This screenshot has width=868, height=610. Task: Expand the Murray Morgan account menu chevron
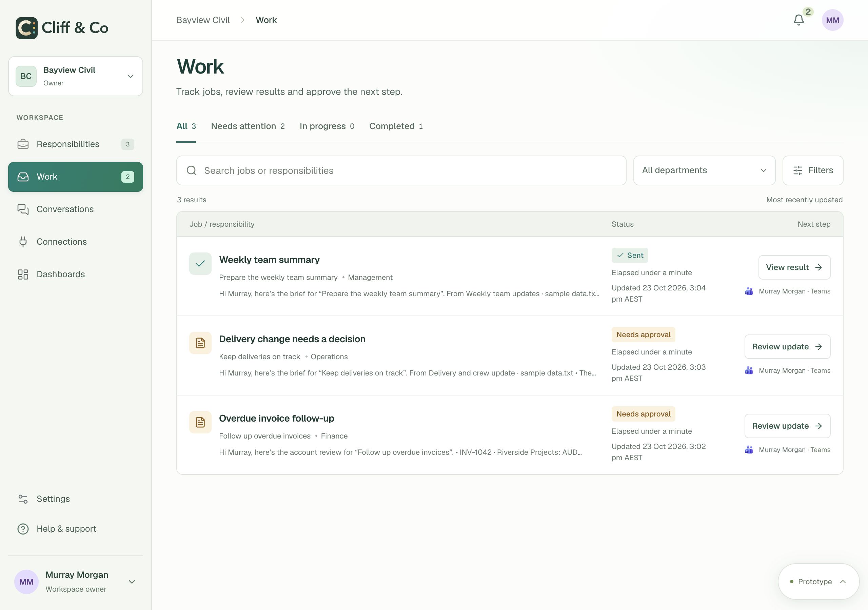click(x=132, y=582)
